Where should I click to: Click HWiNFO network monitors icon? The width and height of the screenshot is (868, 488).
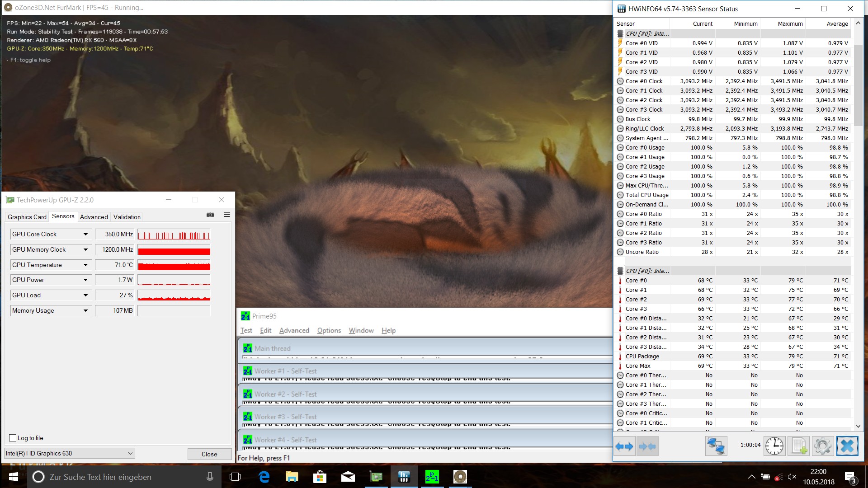(716, 446)
